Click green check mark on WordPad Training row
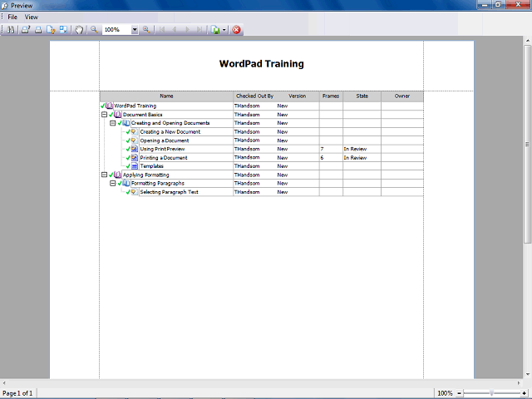The image size is (532, 399). [x=103, y=106]
